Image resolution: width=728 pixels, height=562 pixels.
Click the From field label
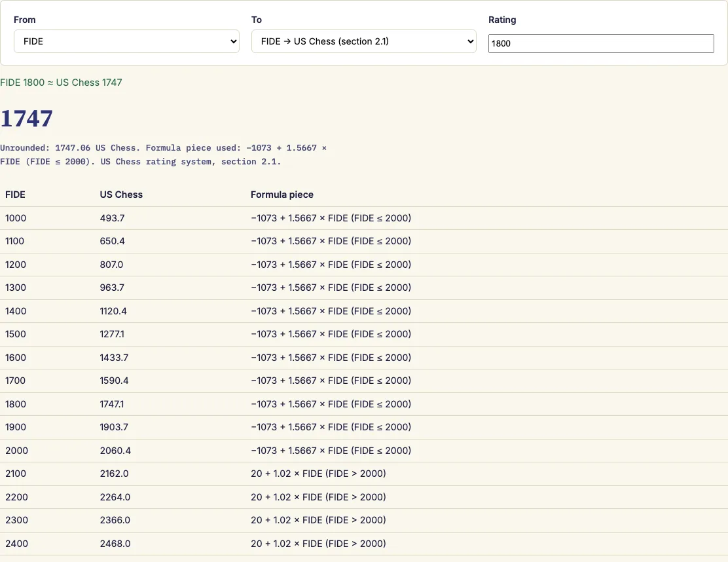click(x=25, y=20)
